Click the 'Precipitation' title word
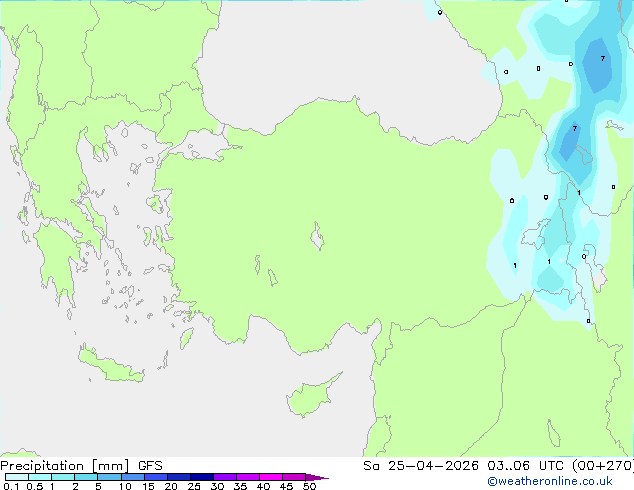The image size is (634, 490). [x=42, y=466]
